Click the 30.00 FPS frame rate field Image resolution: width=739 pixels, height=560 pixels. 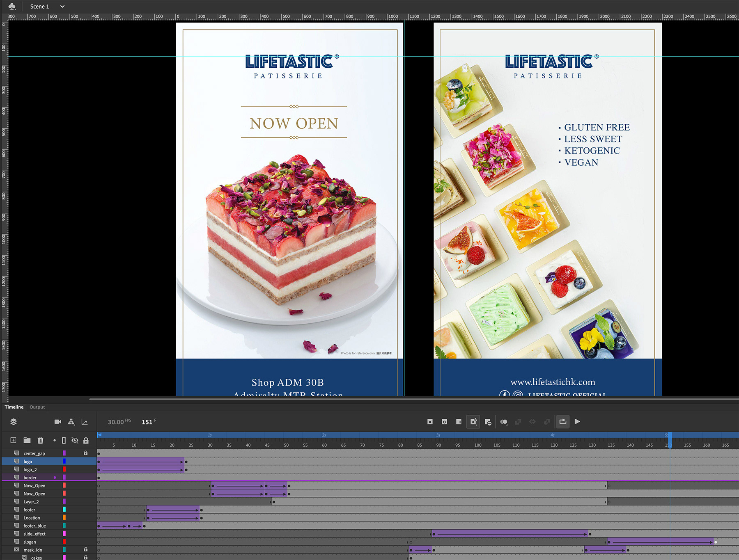(x=119, y=422)
